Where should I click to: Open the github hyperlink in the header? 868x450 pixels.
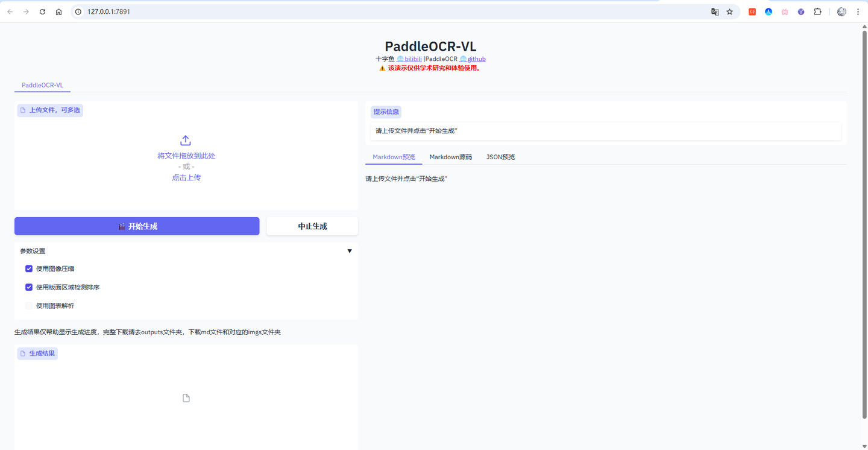coord(476,59)
